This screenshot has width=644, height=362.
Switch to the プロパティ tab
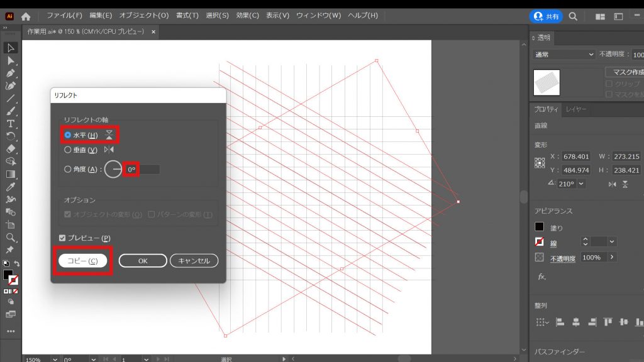tap(546, 109)
